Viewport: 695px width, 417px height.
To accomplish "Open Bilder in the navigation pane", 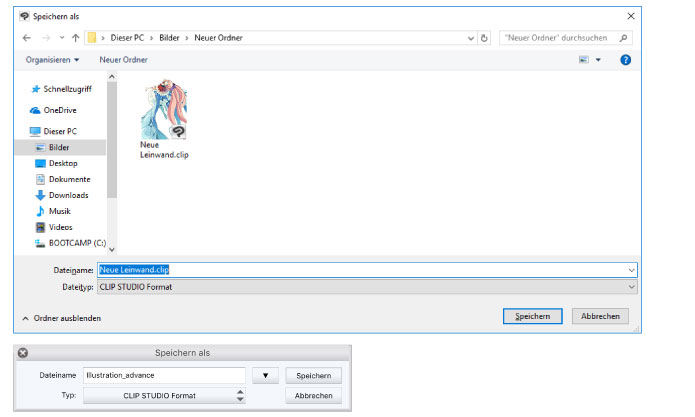I will tap(60, 148).
